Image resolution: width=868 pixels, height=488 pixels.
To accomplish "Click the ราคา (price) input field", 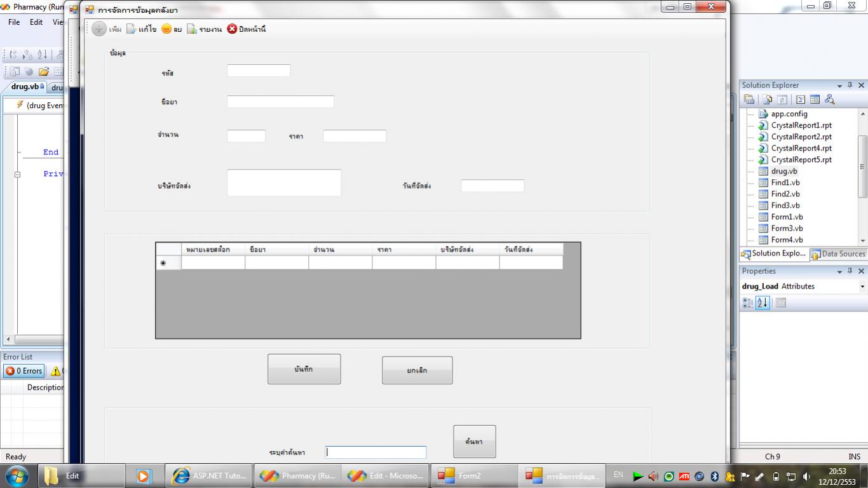I will (x=355, y=136).
